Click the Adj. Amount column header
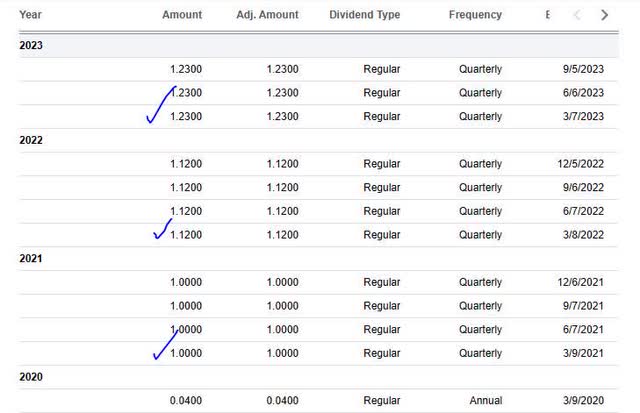The height and width of the screenshot is (413, 640). click(x=267, y=15)
